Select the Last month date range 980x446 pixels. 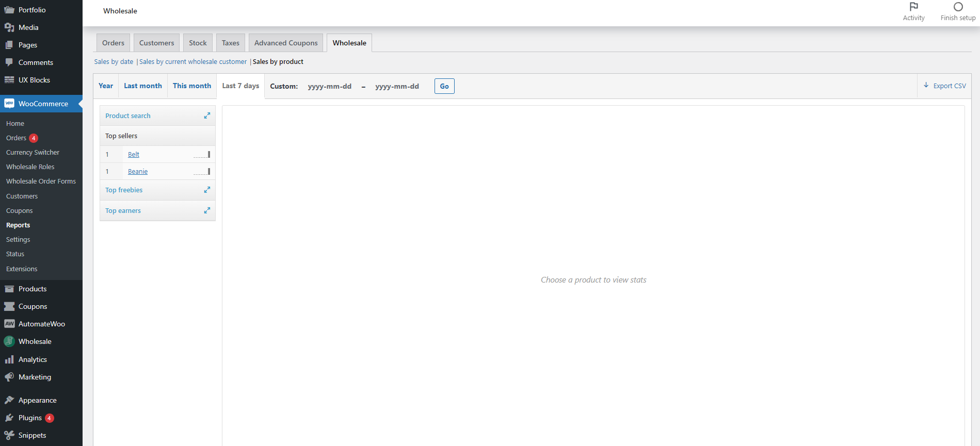142,86
